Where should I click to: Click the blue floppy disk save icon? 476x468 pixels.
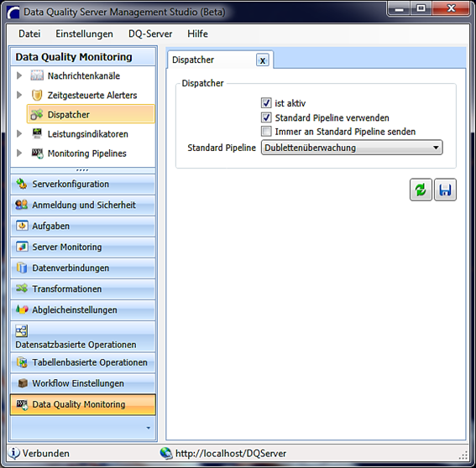coord(445,190)
